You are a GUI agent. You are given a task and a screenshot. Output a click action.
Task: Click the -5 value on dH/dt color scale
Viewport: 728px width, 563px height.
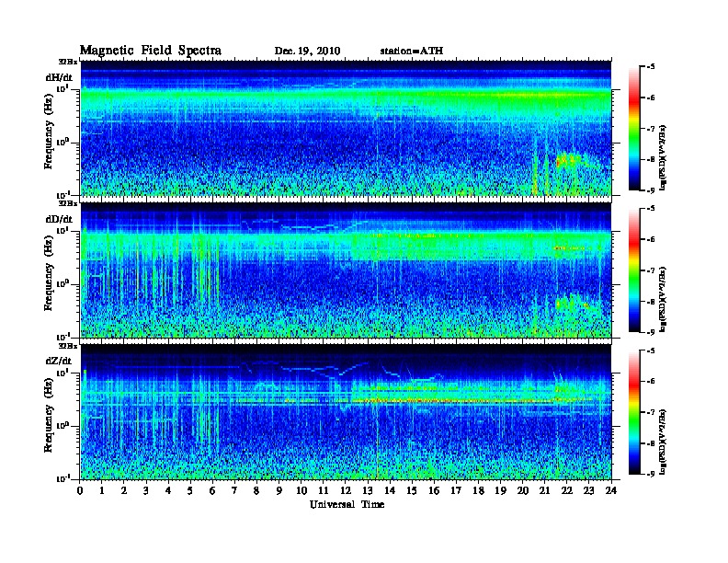(651, 67)
